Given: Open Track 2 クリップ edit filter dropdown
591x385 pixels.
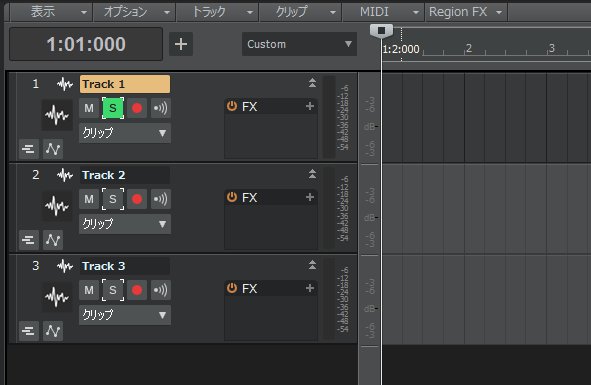Looking at the screenshot, I should [x=125, y=224].
